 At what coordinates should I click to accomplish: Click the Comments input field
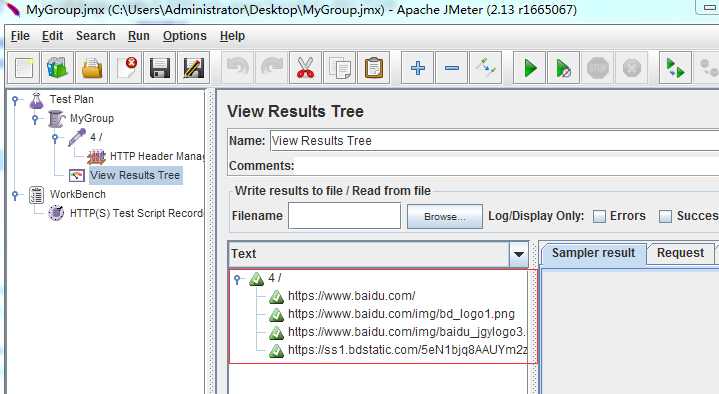pyautogui.click(x=507, y=166)
